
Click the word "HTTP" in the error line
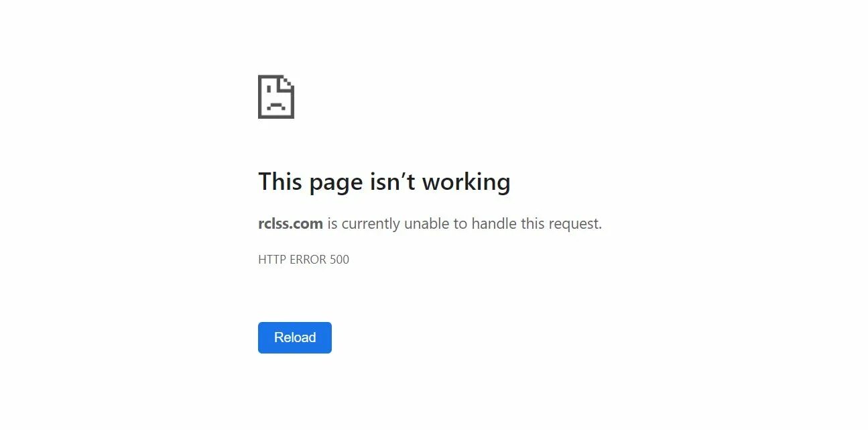click(272, 260)
